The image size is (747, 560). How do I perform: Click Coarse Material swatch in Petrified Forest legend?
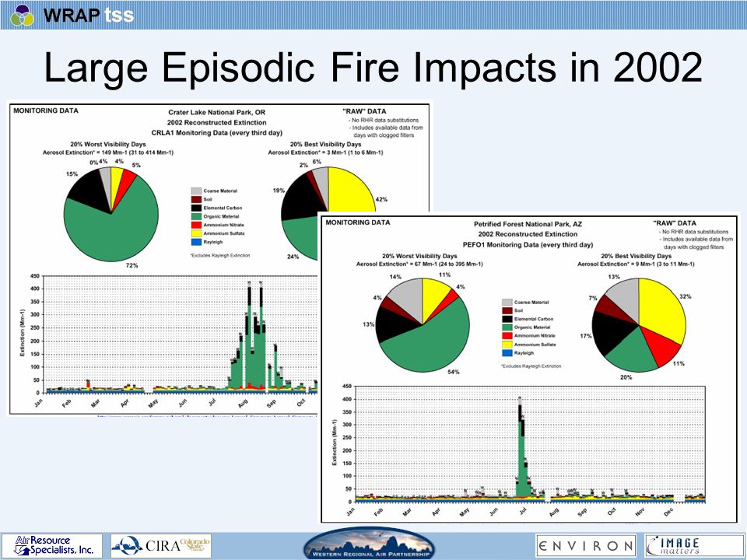point(507,303)
